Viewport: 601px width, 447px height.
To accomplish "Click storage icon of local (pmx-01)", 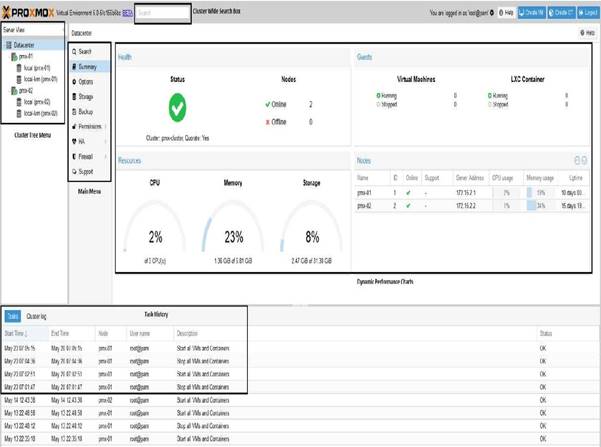I will point(19,68).
